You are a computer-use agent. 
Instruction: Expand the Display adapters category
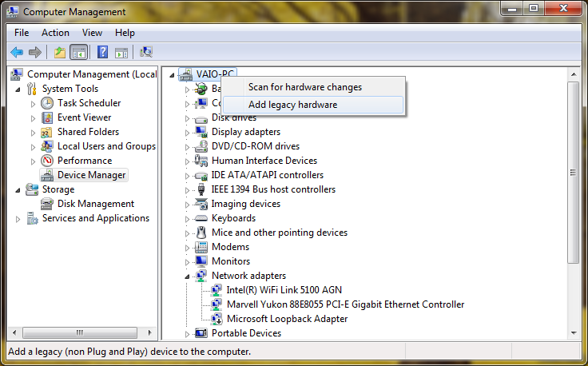click(187, 133)
